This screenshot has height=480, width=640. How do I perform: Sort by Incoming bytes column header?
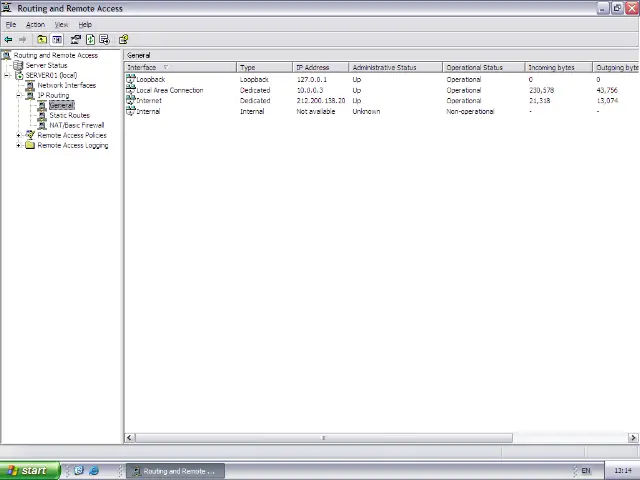pos(559,67)
